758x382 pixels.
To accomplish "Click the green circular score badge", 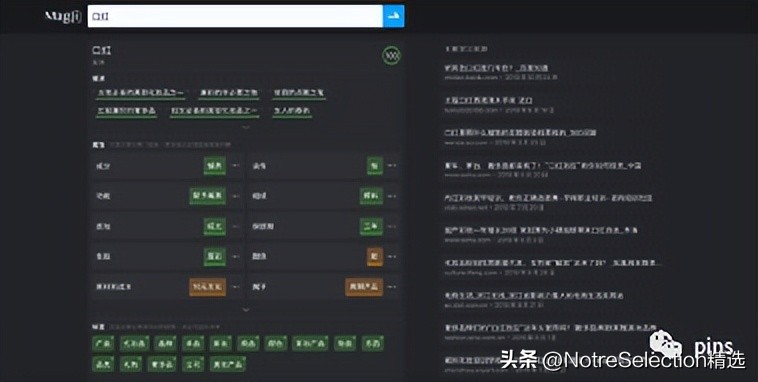I will [x=392, y=56].
